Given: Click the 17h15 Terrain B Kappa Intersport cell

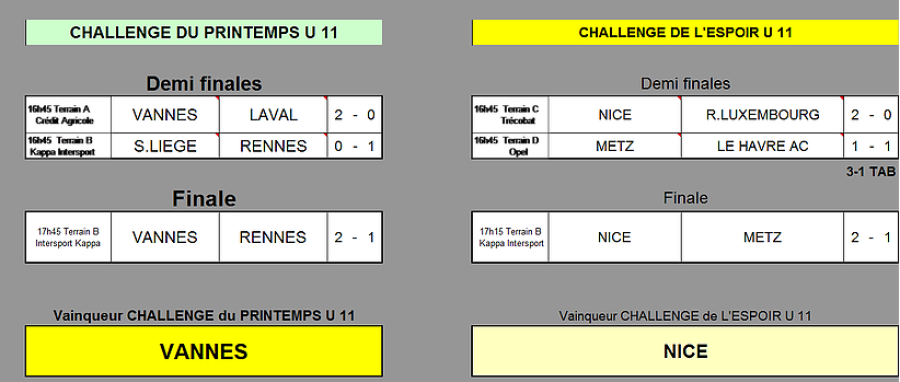Looking at the screenshot, I should [x=510, y=237].
